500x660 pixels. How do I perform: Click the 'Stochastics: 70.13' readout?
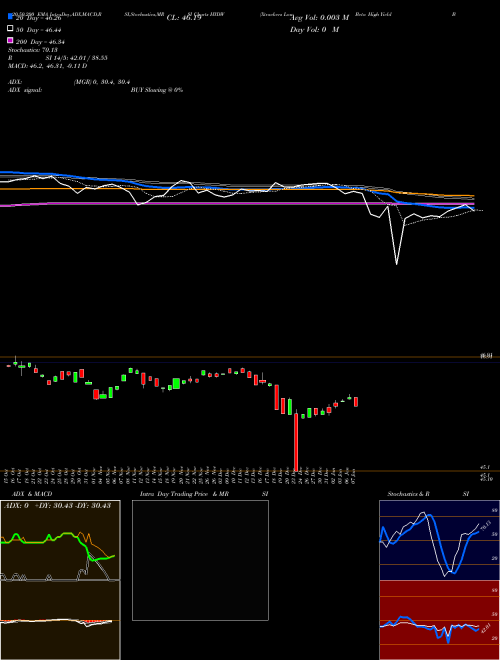pyautogui.click(x=33, y=50)
